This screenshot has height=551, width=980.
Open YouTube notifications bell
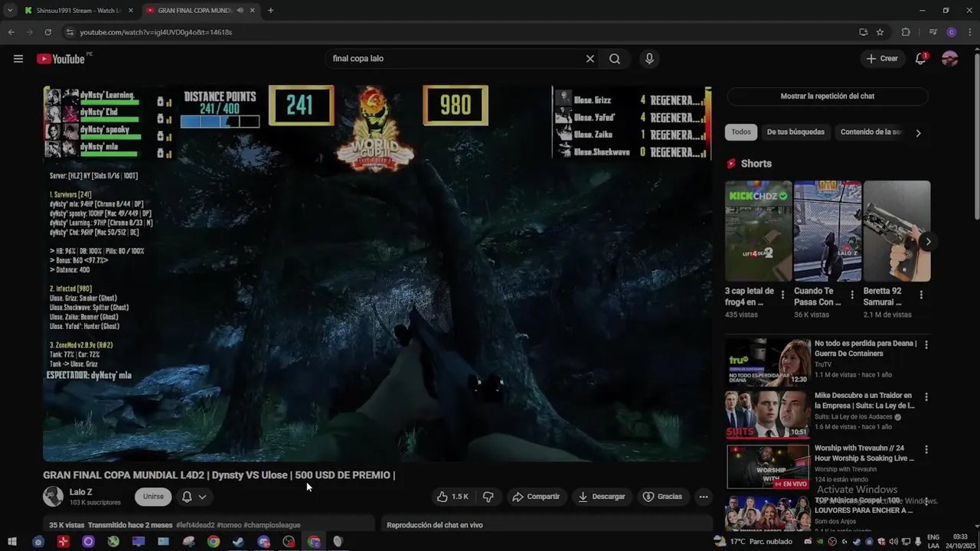coord(921,59)
